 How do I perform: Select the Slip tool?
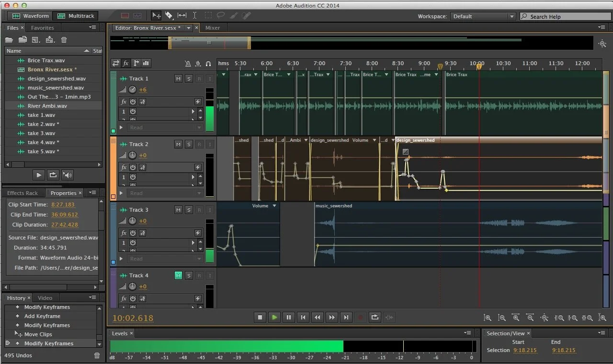(182, 16)
